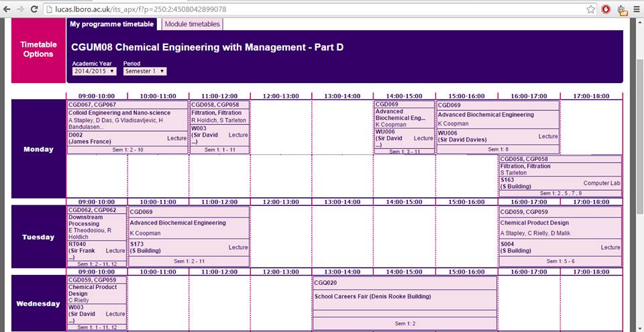Viewport: 644px width, 332px height.
Task: Select the My programme timetable tab
Action: 112,24
